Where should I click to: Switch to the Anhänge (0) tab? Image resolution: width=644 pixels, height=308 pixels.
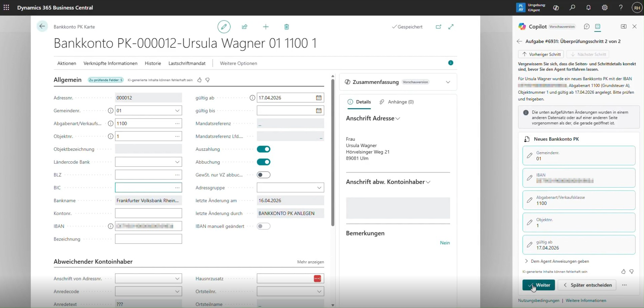[396, 102]
